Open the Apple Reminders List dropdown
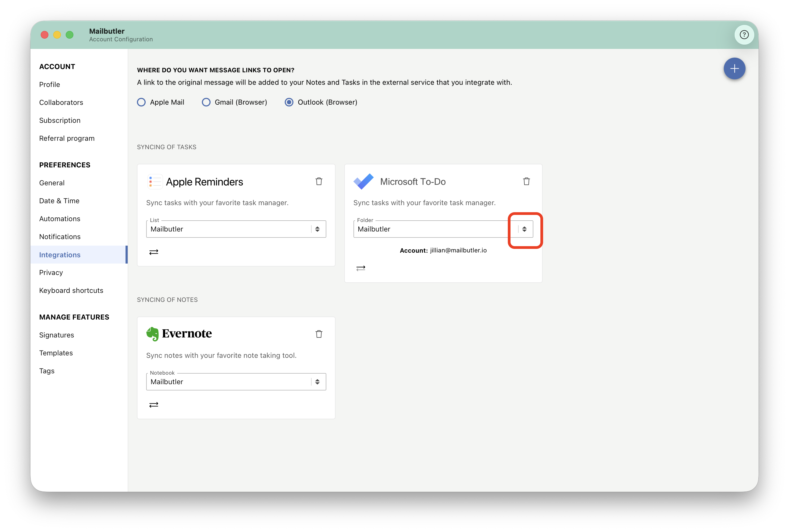The height and width of the screenshot is (532, 789). pos(236,229)
